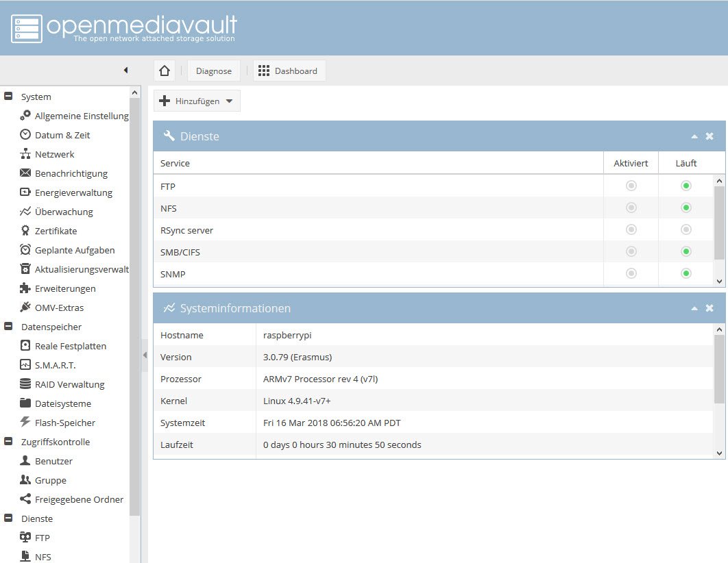The height and width of the screenshot is (563, 728).
Task: Open Geplante Aufgaben alarm clock icon
Action: [25, 249]
